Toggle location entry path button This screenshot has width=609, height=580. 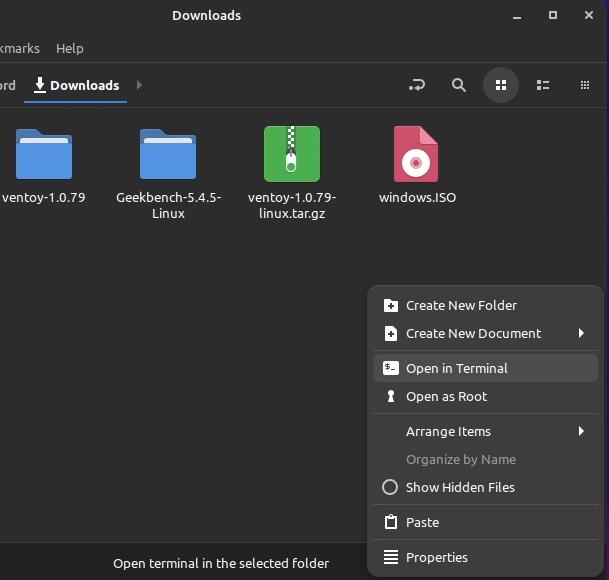coord(417,85)
